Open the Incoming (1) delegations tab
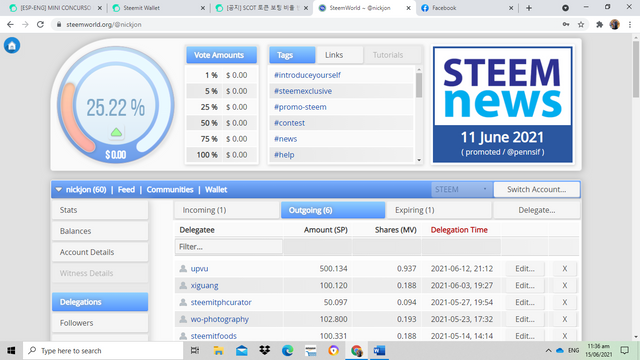This screenshot has width=640, height=360. pos(227,210)
